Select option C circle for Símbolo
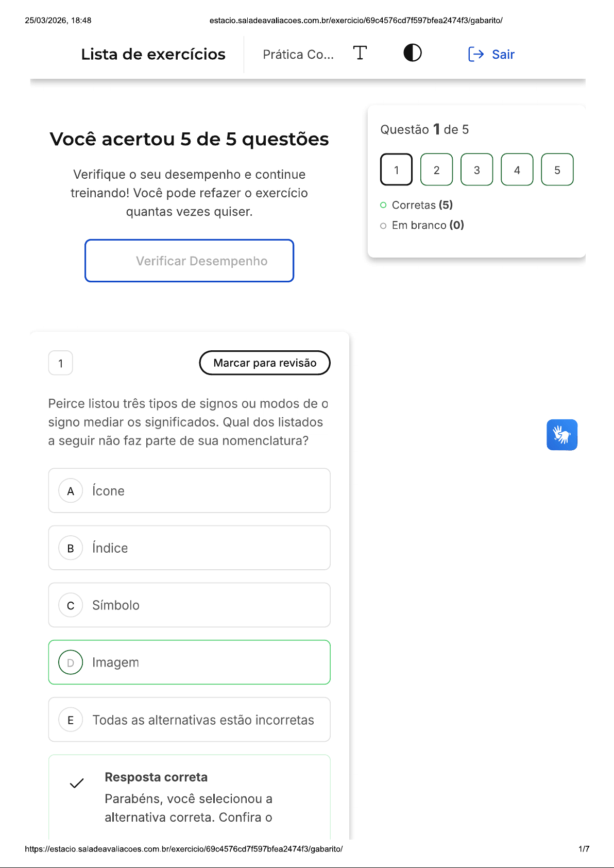 (71, 605)
